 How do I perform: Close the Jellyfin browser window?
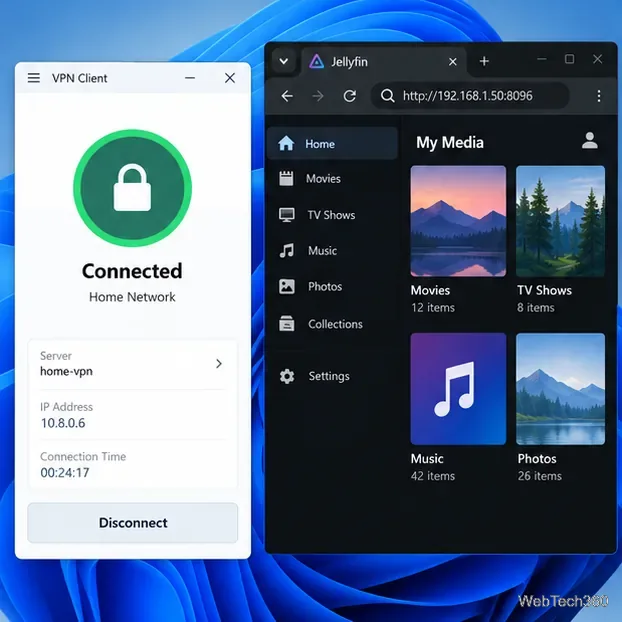coord(597,59)
